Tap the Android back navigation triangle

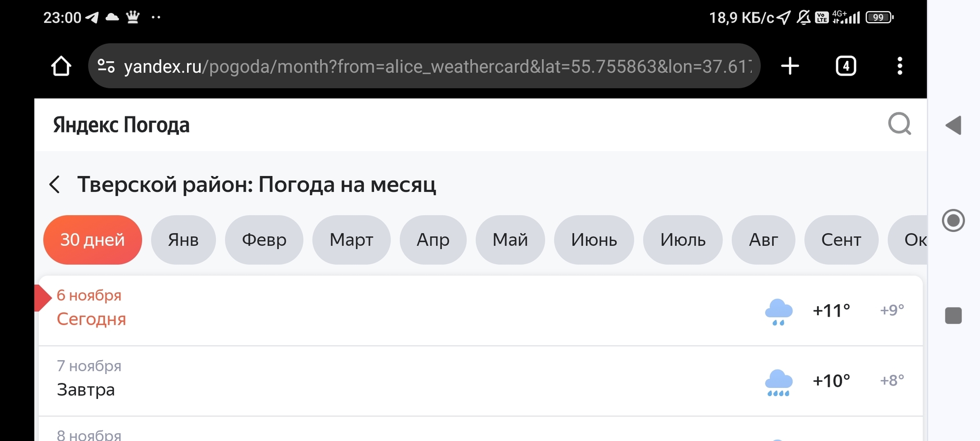tap(953, 125)
